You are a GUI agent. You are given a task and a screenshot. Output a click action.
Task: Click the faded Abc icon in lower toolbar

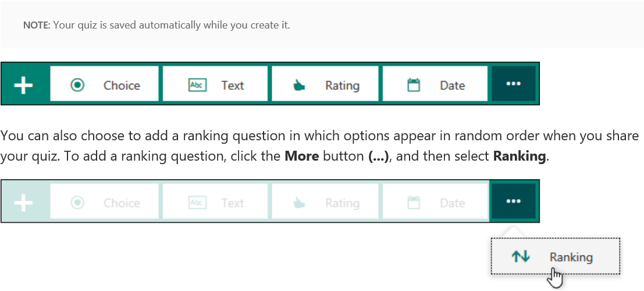(x=197, y=203)
